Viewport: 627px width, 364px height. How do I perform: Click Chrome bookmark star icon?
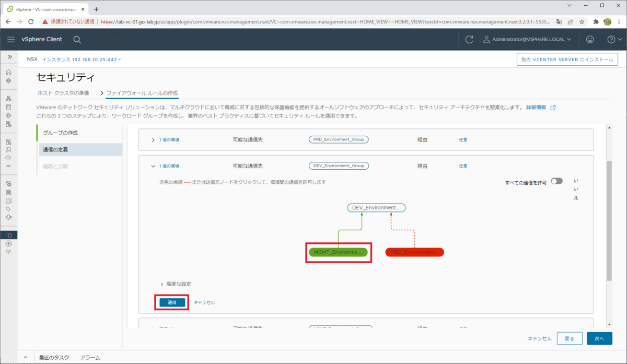582,22
